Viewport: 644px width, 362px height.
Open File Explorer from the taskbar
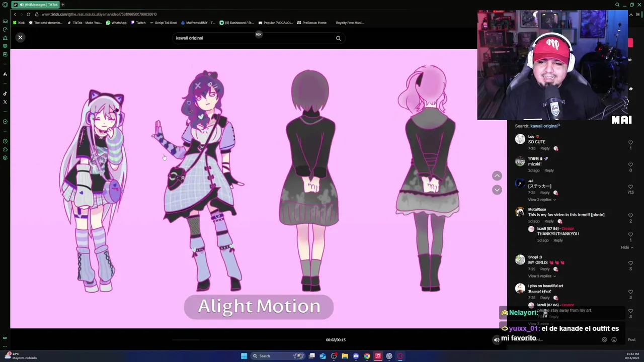(345, 356)
